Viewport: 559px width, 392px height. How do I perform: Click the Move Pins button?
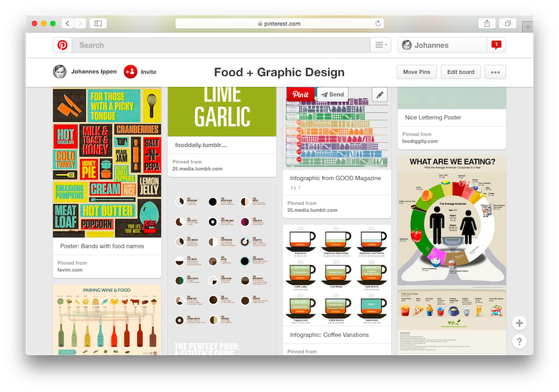click(x=417, y=72)
